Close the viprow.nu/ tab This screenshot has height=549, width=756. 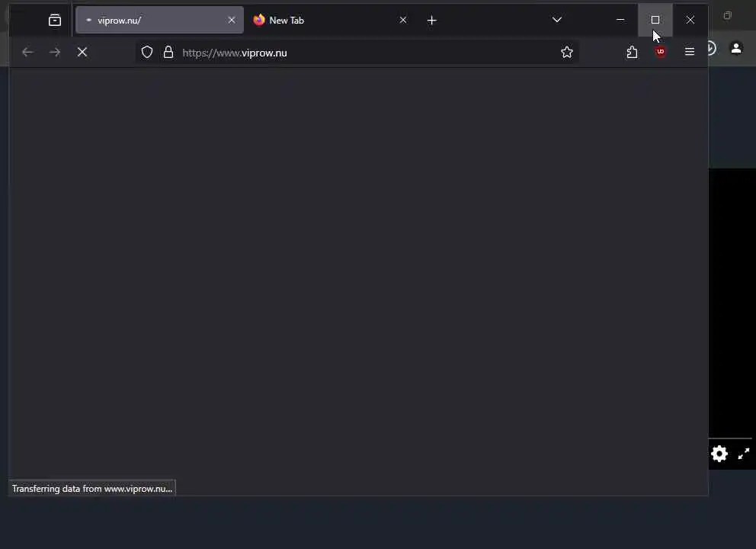(x=232, y=21)
